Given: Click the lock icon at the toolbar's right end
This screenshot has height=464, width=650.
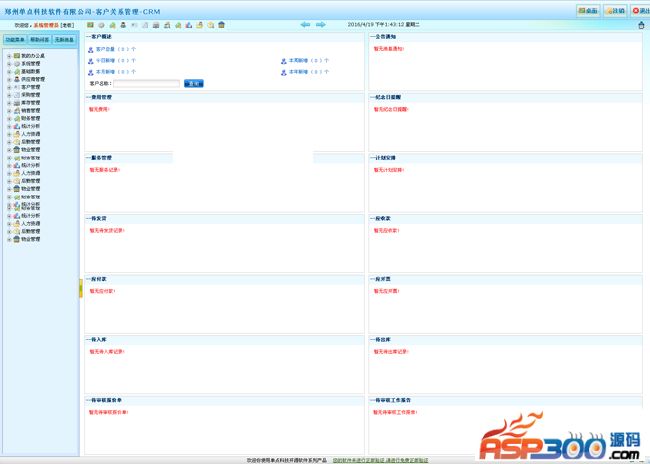Looking at the screenshot, I should [x=640, y=25].
